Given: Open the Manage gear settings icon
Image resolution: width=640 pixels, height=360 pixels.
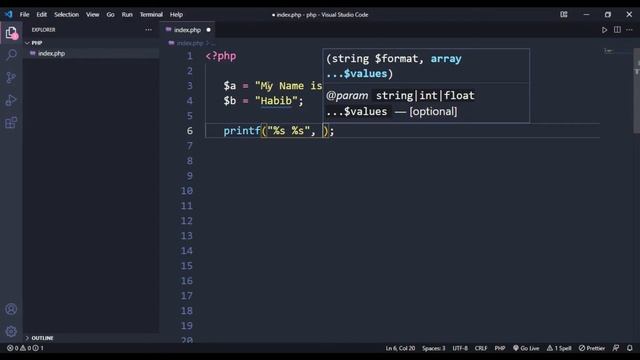Looking at the screenshot, I should tap(11, 331).
